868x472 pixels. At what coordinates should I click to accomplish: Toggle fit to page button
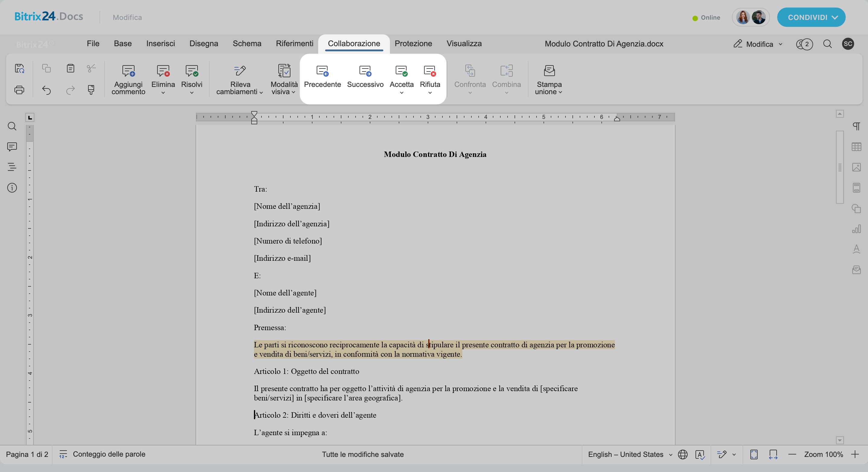tap(754, 454)
